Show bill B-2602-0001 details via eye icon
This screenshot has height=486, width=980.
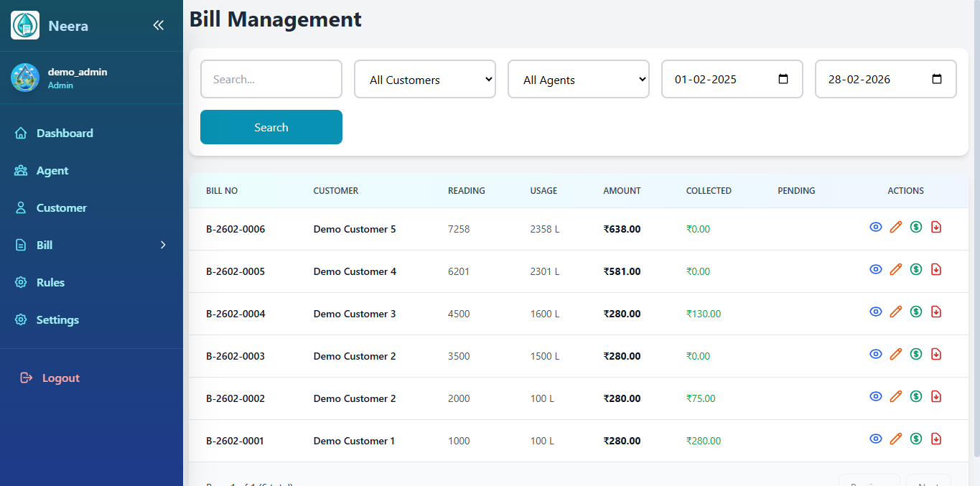pyautogui.click(x=875, y=439)
